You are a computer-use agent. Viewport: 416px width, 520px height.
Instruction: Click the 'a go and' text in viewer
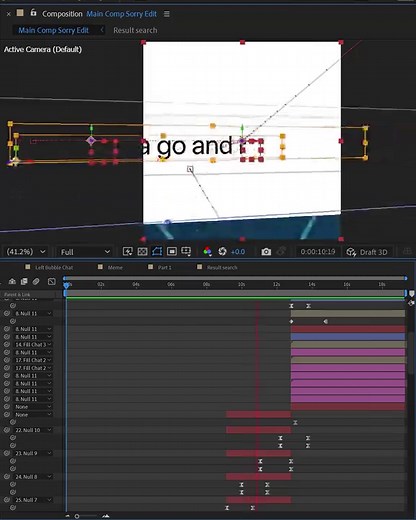pos(187,146)
